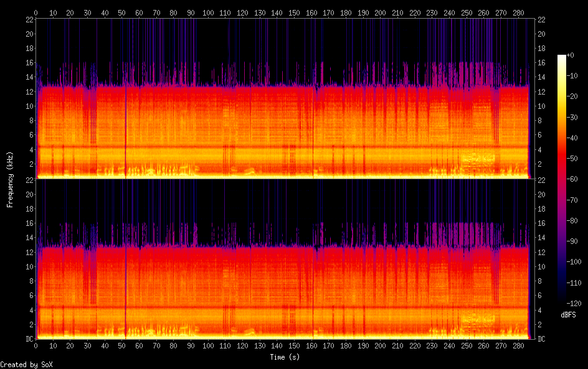
Task: Click the lower channel spectrogram plot
Action: pos(285,259)
